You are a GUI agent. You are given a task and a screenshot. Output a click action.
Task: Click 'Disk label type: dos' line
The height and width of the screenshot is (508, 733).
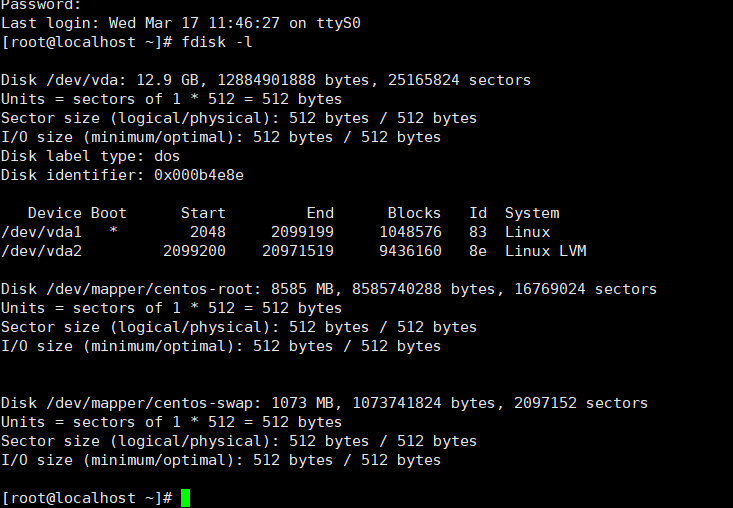pos(90,156)
